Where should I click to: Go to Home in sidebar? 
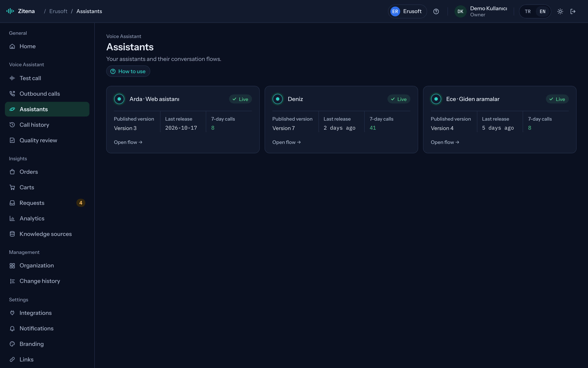click(x=47, y=46)
